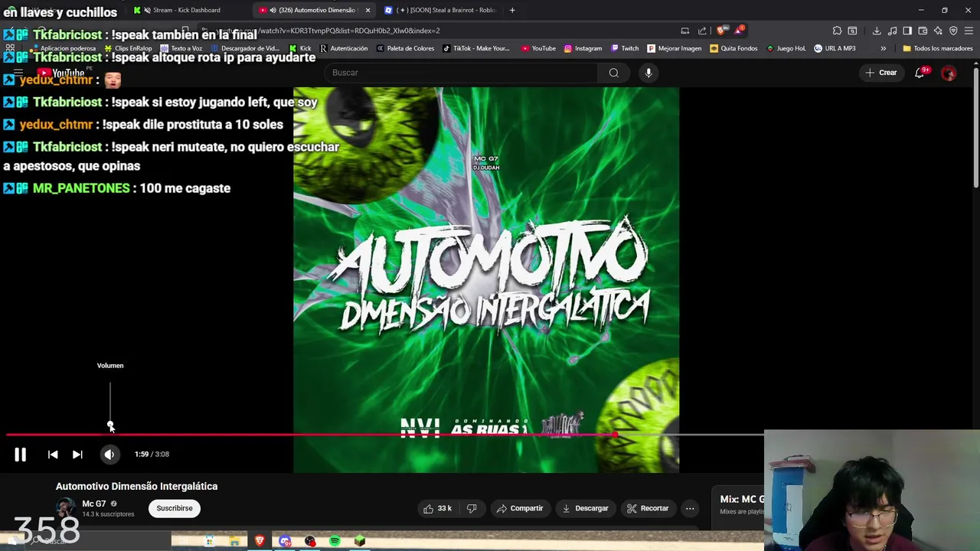Open the Juego HoL bookmark
The width and height of the screenshot is (980, 551).
click(786, 48)
